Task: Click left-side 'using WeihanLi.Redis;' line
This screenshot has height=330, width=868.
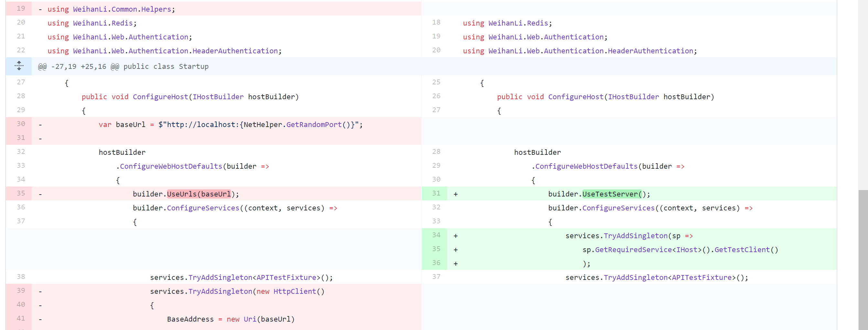Action: coord(92,23)
